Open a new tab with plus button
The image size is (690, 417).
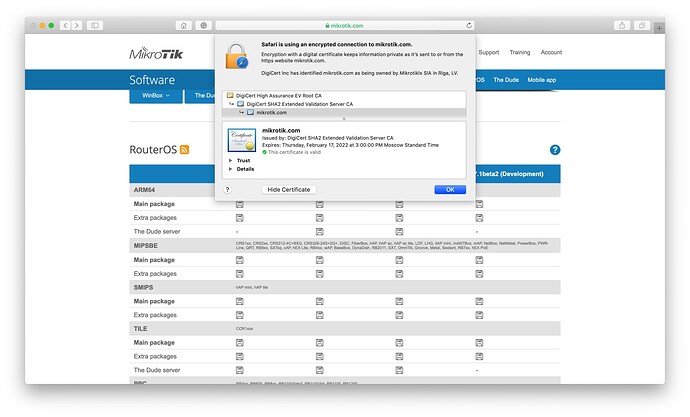659,28
